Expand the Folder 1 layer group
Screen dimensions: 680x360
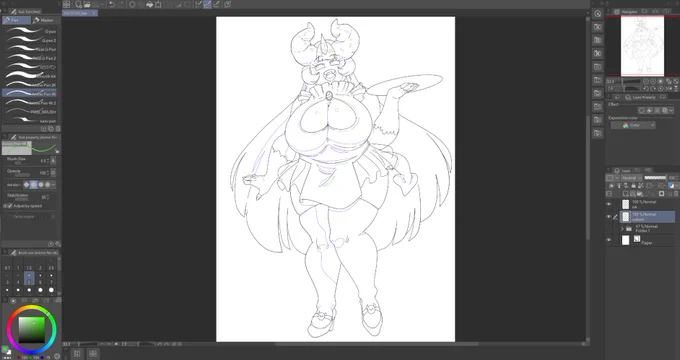click(622, 229)
